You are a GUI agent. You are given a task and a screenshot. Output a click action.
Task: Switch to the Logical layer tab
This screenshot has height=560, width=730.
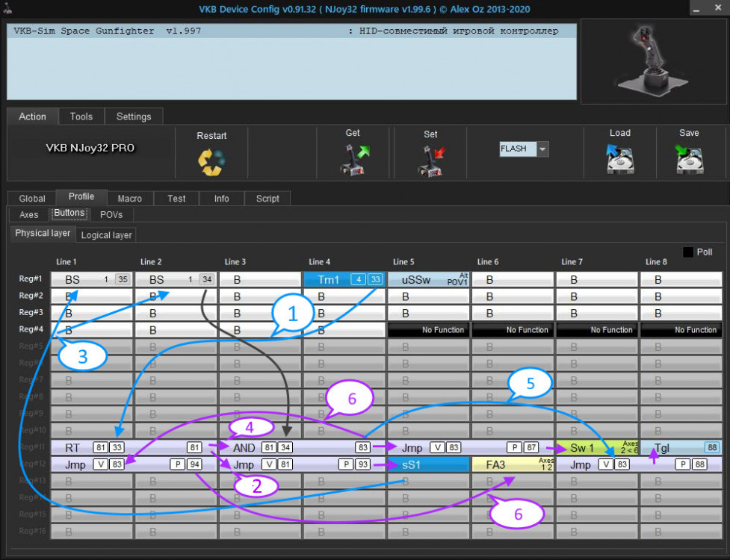point(106,234)
